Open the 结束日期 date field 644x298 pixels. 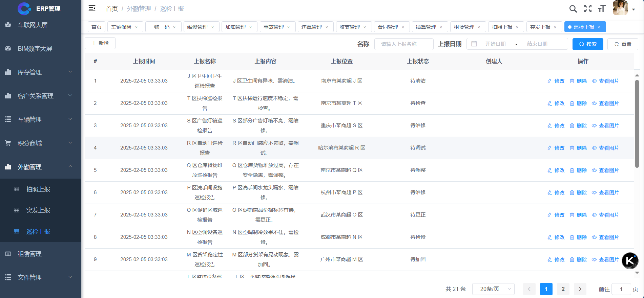[537, 44]
